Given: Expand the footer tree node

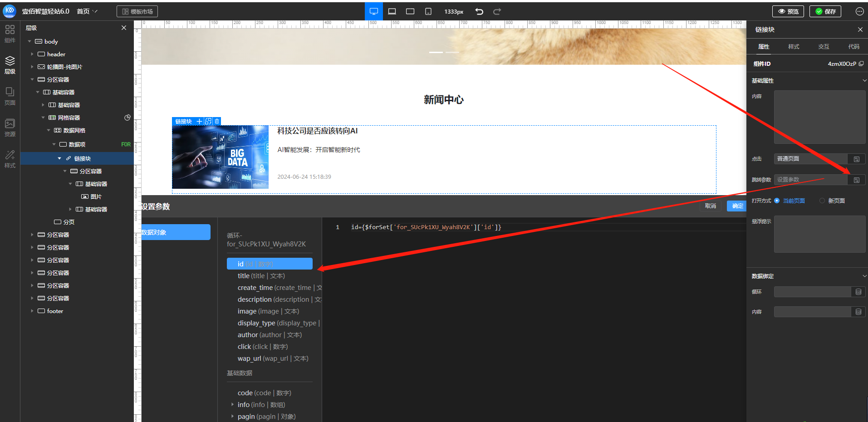Looking at the screenshot, I should click(x=32, y=311).
